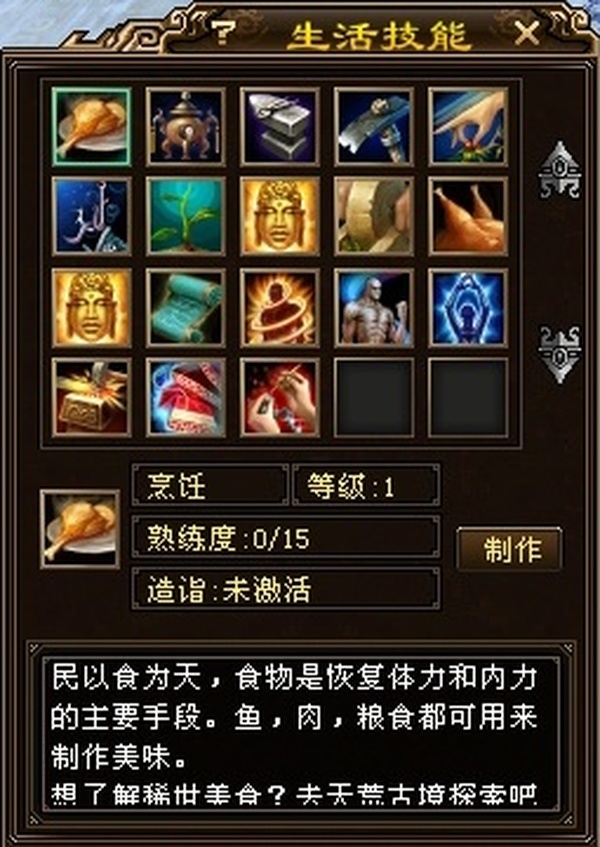Viewport: 600px width, 847px height.
Task: Select the muscular fighter skill icon
Action: [374, 308]
